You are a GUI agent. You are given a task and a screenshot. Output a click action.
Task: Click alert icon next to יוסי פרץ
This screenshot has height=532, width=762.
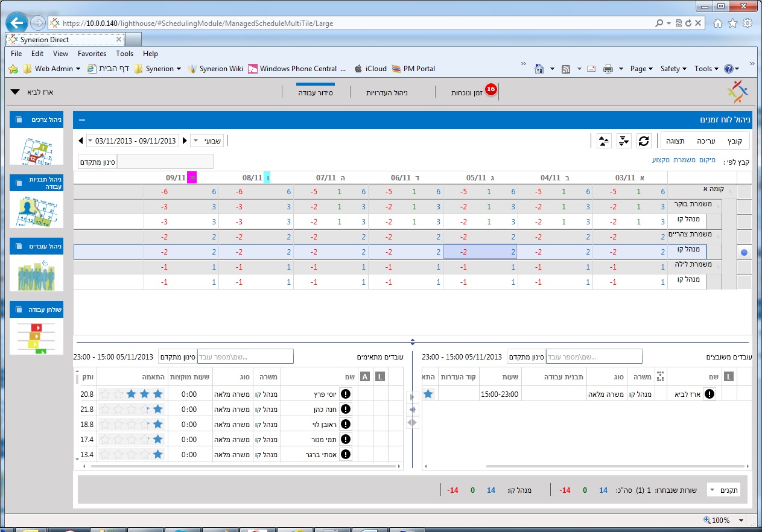click(346, 394)
